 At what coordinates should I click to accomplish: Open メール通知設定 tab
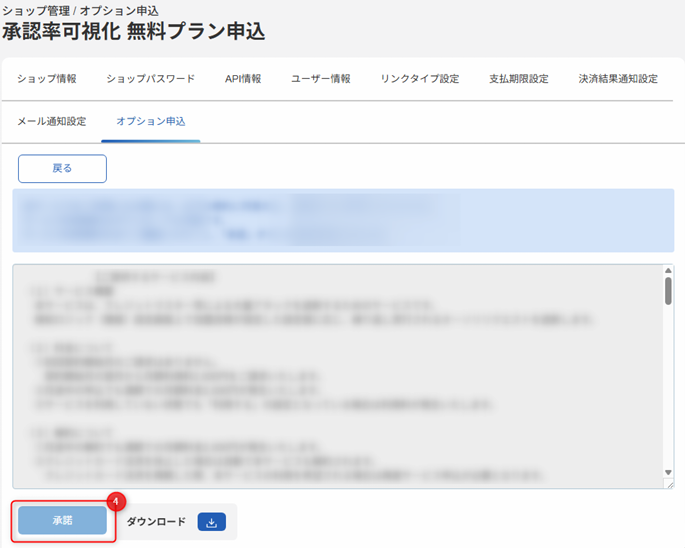52,121
